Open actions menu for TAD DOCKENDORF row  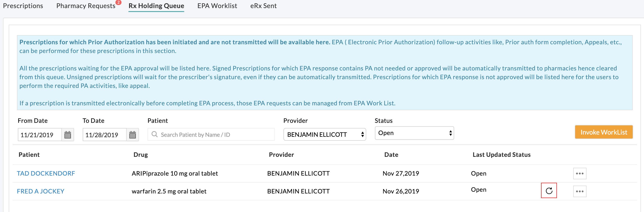(580, 173)
